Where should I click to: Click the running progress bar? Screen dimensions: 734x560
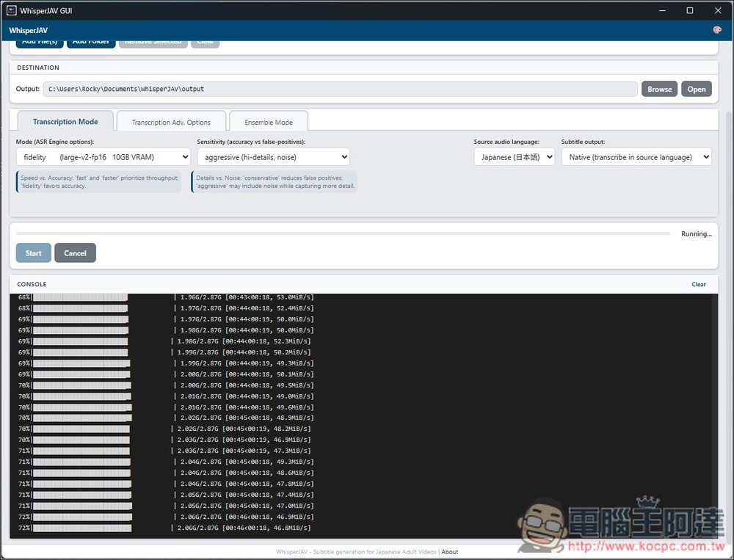343,233
